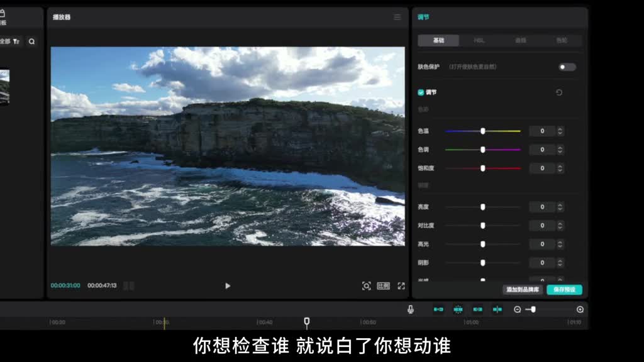Click the timeline zoom-in magnifier icon
Screen dimensions: 644x362
click(x=580, y=309)
